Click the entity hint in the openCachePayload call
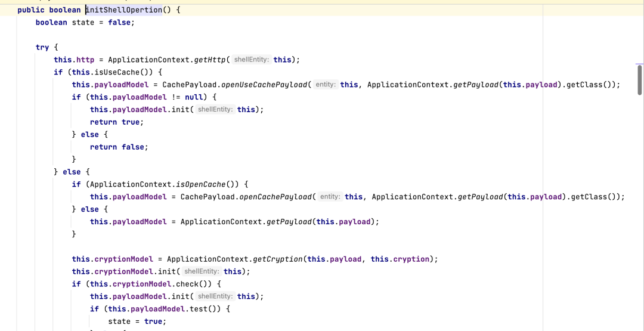The height and width of the screenshot is (331, 644). (330, 197)
